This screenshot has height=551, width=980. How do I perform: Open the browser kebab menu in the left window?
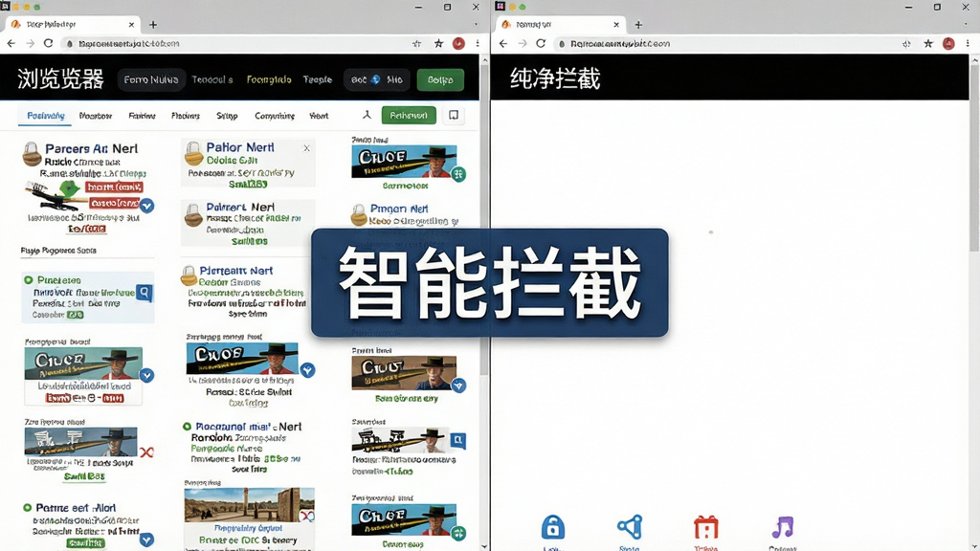point(478,44)
